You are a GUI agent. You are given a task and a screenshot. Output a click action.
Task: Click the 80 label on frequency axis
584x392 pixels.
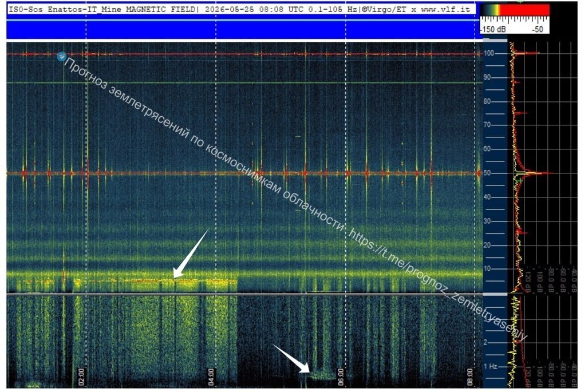(x=487, y=101)
